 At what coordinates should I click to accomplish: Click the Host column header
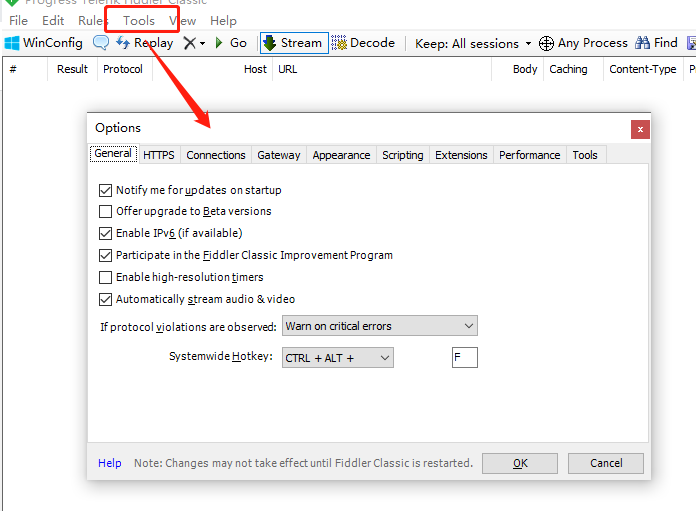coord(213,69)
